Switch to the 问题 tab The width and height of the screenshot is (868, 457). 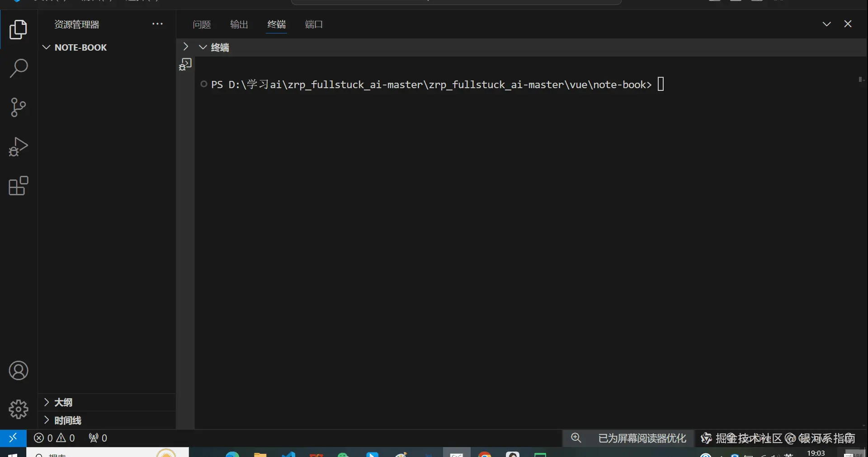pos(202,24)
